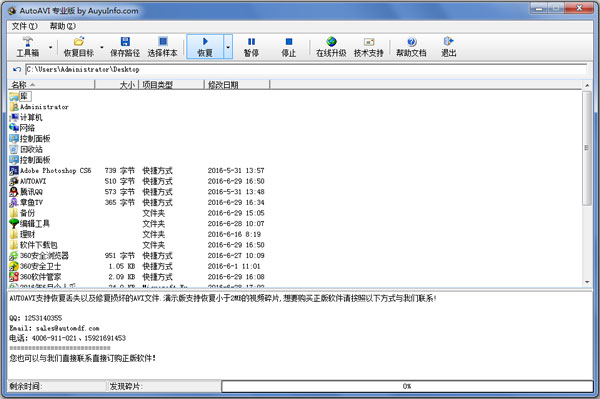Image resolution: width=600 pixels, height=399 pixels.
Task: Click the date 2016-5-31 13:57
Action: coord(236,171)
